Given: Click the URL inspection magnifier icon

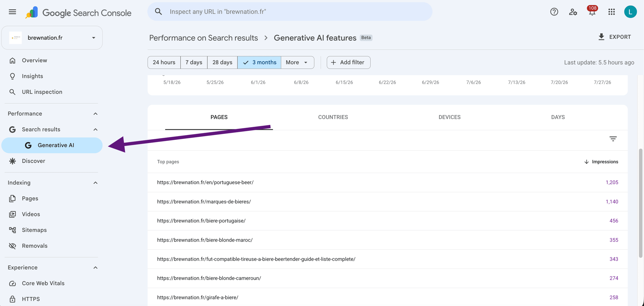Looking at the screenshot, I should [x=12, y=92].
